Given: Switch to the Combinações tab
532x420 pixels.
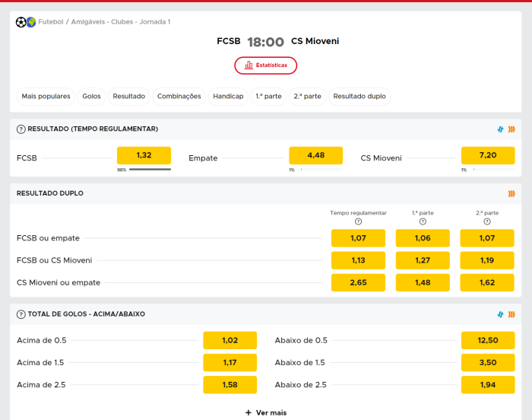Looking at the screenshot, I should coord(179,96).
